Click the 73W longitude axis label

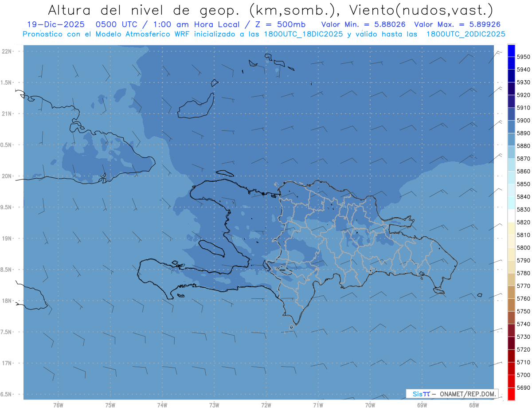click(214, 405)
